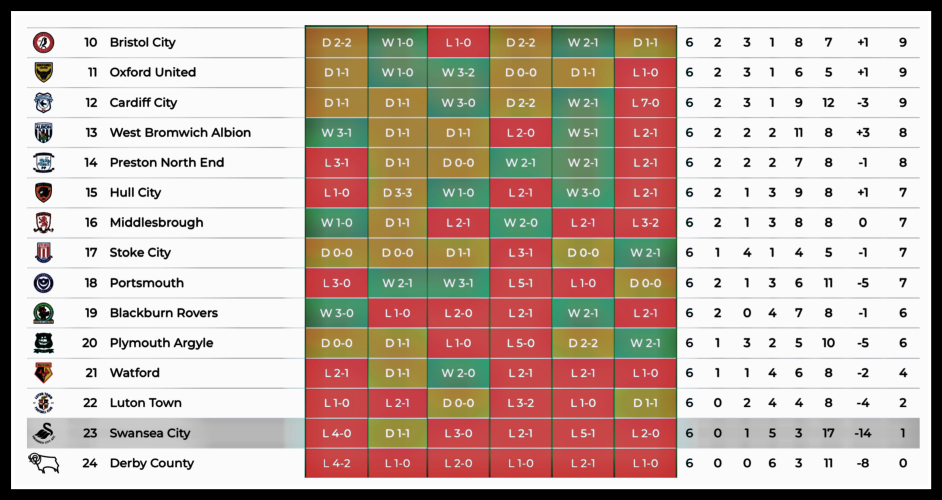This screenshot has width=942, height=500.
Task: Click the Bristol City club crest
Action: (x=44, y=43)
